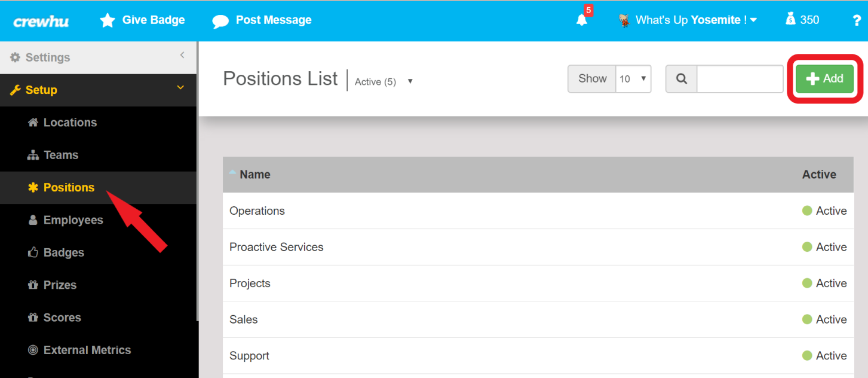Screen dimensions: 868x378
Task: Click the Support position row
Action: [538, 356]
